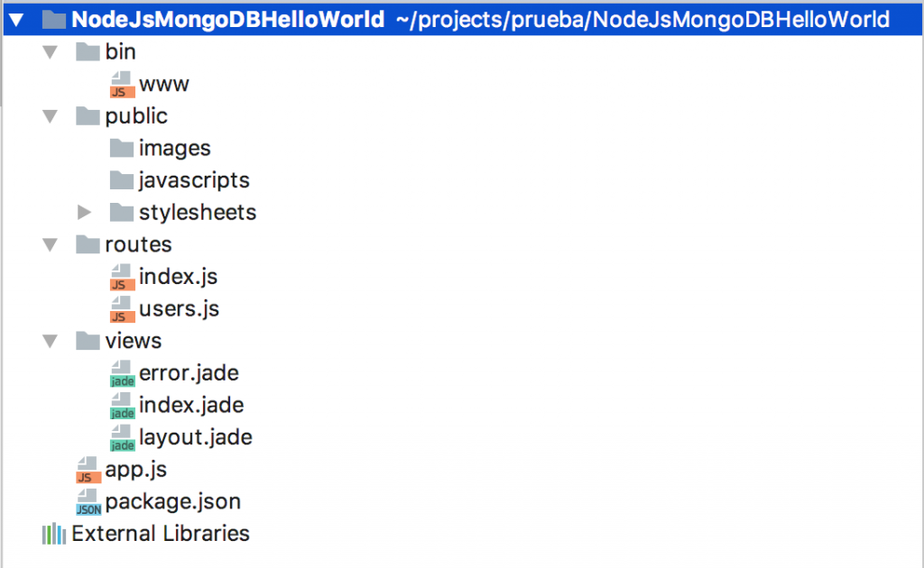This screenshot has height=568, width=924.
Task: Click the stylesheets folder icon
Action: (122, 212)
